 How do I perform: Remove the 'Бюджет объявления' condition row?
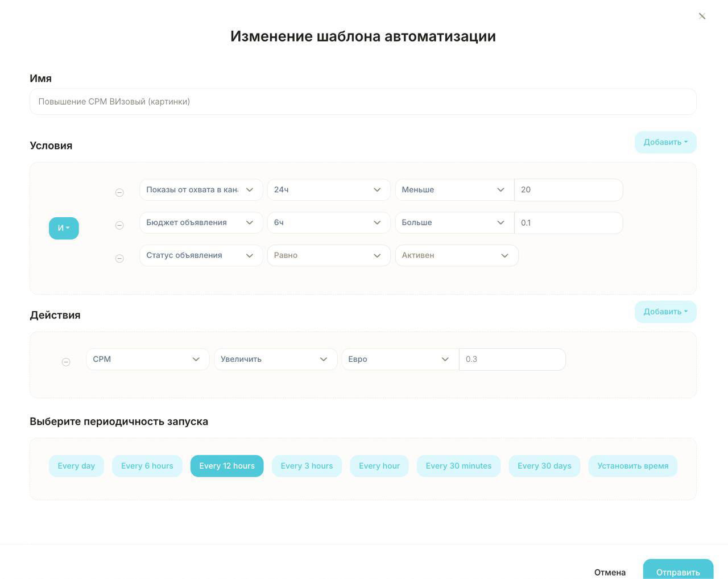[119, 225]
